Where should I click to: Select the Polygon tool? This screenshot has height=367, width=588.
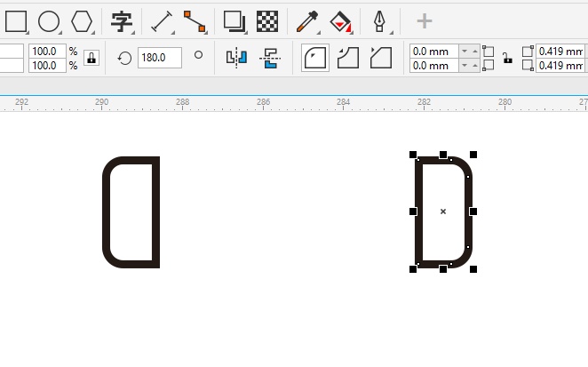82,21
